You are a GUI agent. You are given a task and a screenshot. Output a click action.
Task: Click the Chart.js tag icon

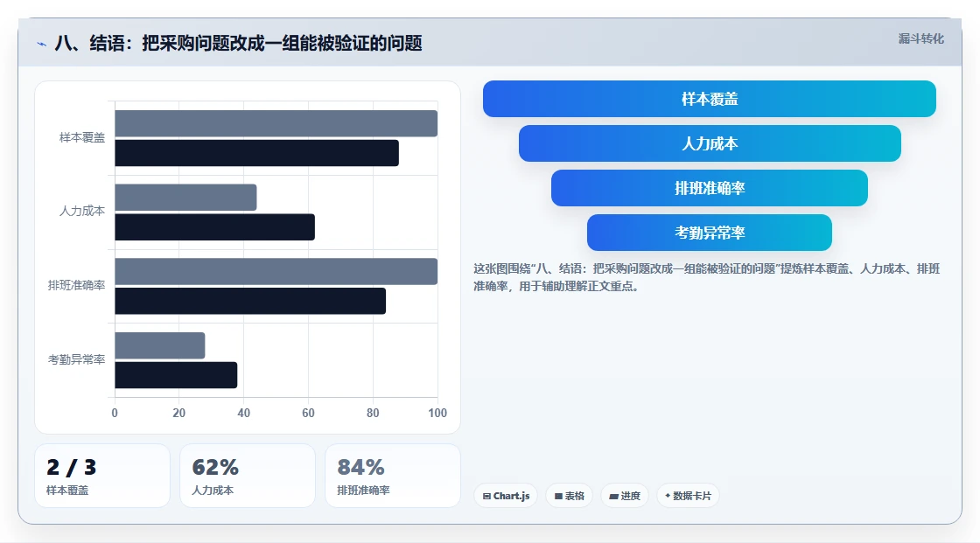click(486, 496)
